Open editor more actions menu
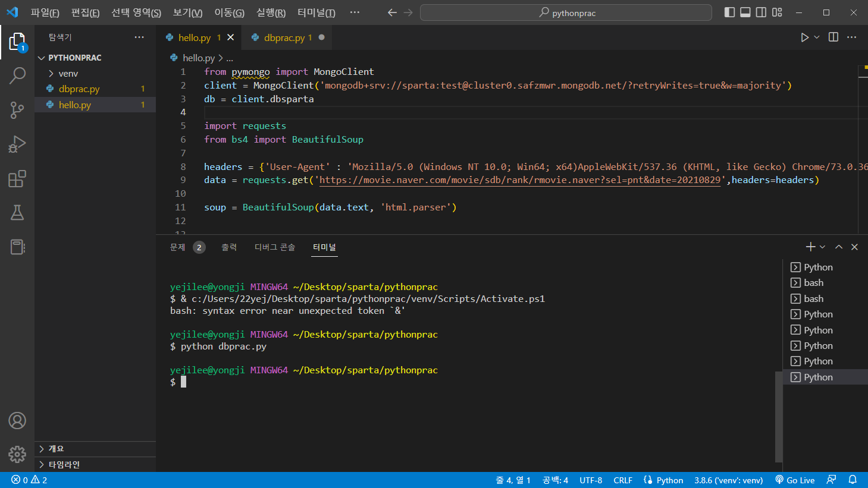This screenshot has height=488, width=868. (x=852, y=37)
